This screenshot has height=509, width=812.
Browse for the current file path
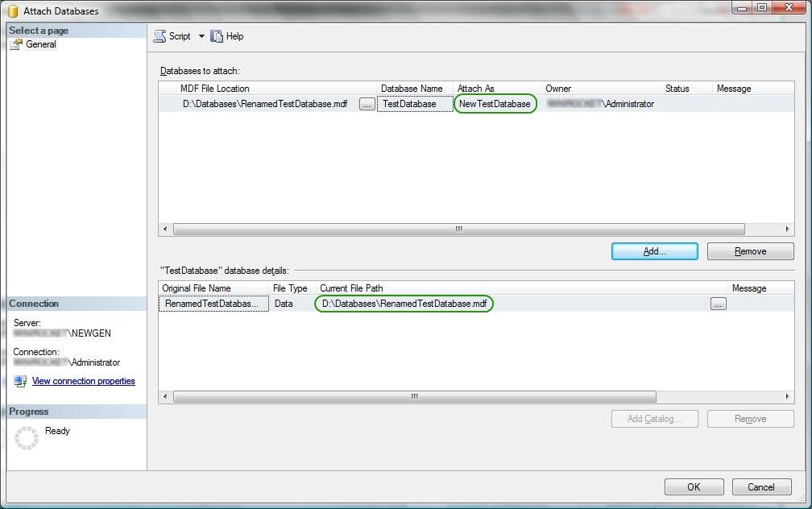tap(719, 304)
